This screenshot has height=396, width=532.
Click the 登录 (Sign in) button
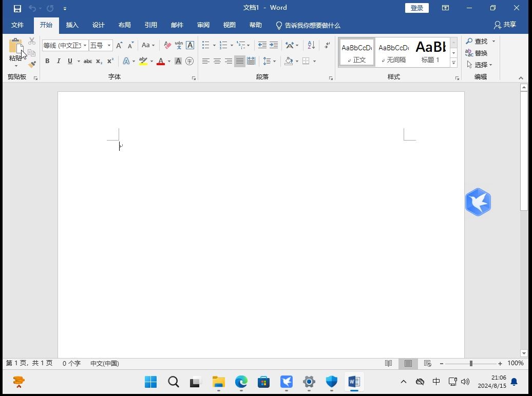click(x=416, y=8)
